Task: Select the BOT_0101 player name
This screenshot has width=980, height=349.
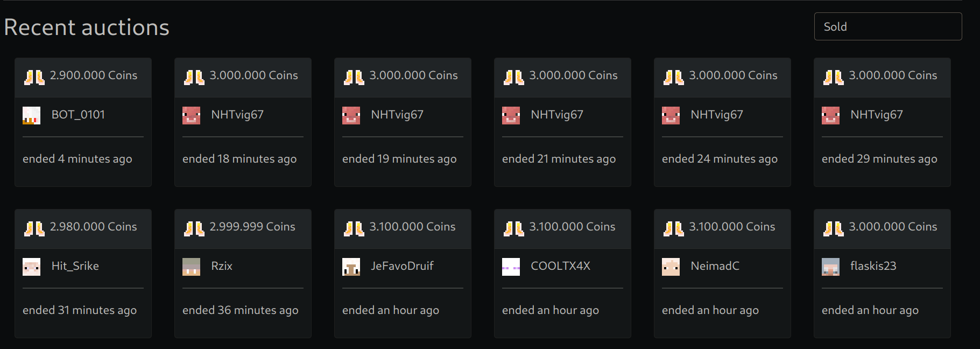Action: [x=78, y=115]
